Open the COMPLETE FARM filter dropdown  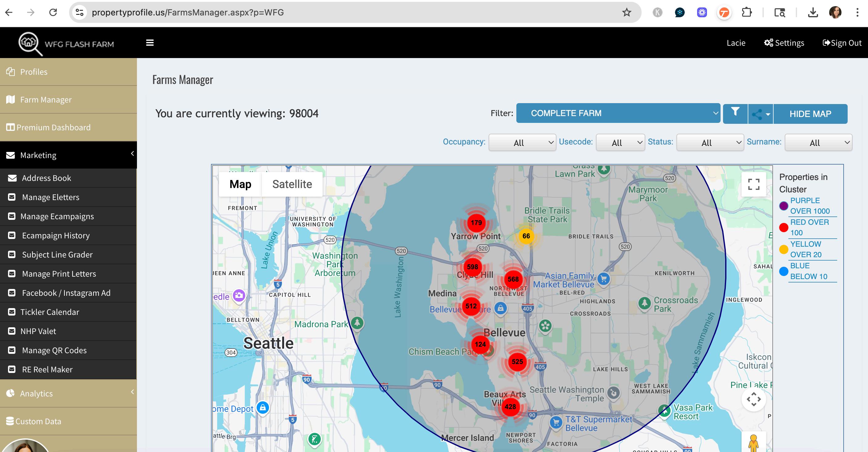tap(618, 113)
